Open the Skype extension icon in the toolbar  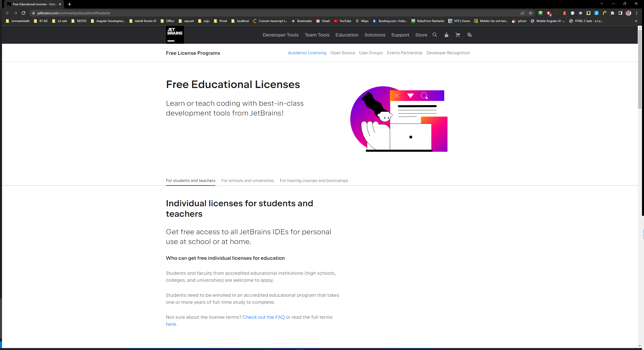click(596, 13)
